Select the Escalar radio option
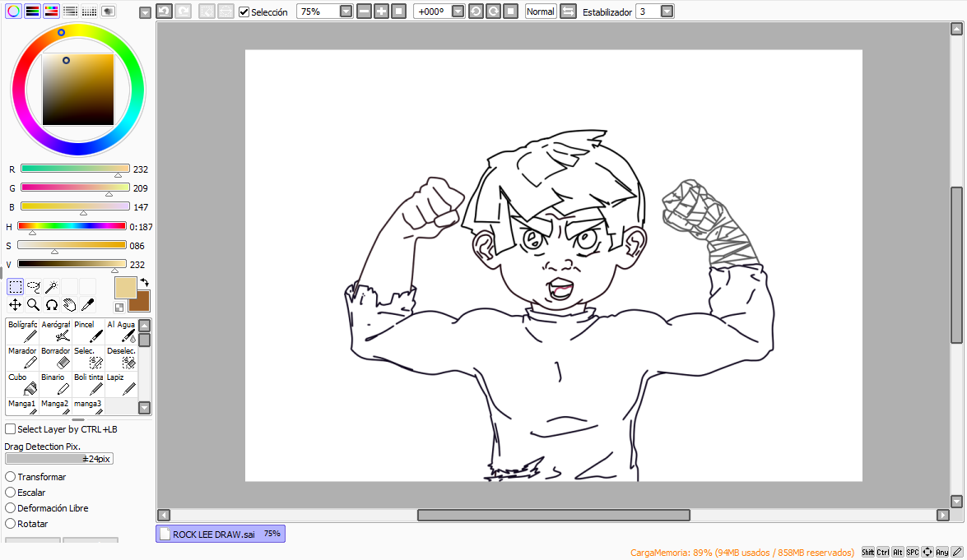Viewport: 967px width, 560px height. tap(11, 493)
